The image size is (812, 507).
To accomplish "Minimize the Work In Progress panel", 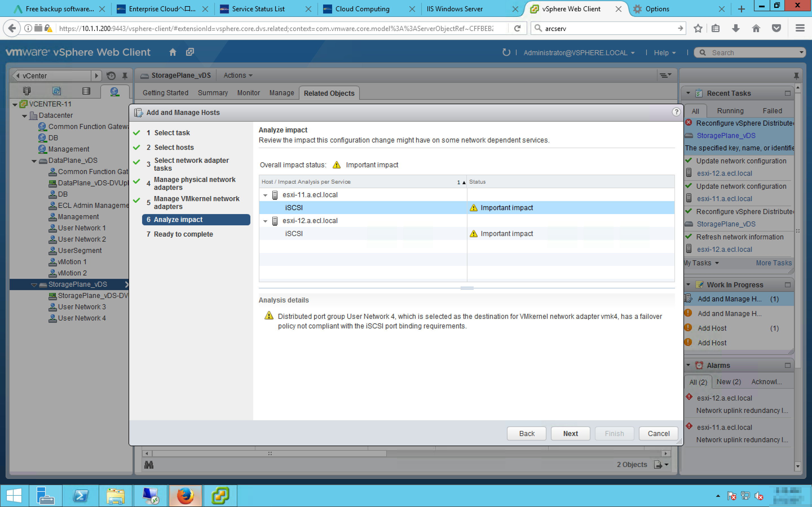I will coord(787,285).
